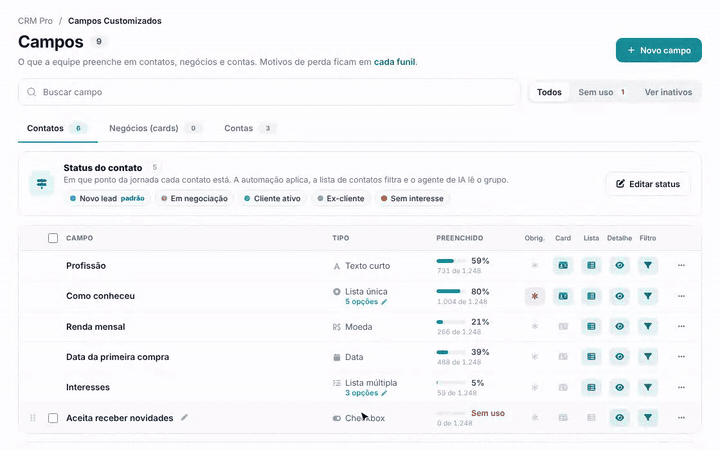Edit the 5 opções of Como conheceu

366,302
